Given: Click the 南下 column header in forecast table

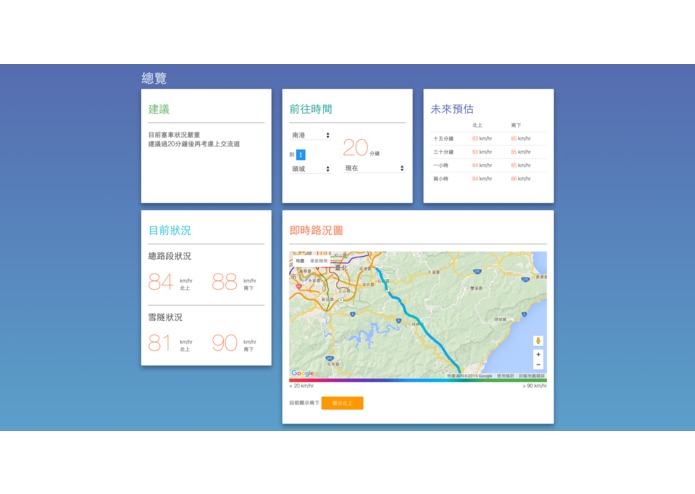Looking at the screenshot, I should (516, 125).
